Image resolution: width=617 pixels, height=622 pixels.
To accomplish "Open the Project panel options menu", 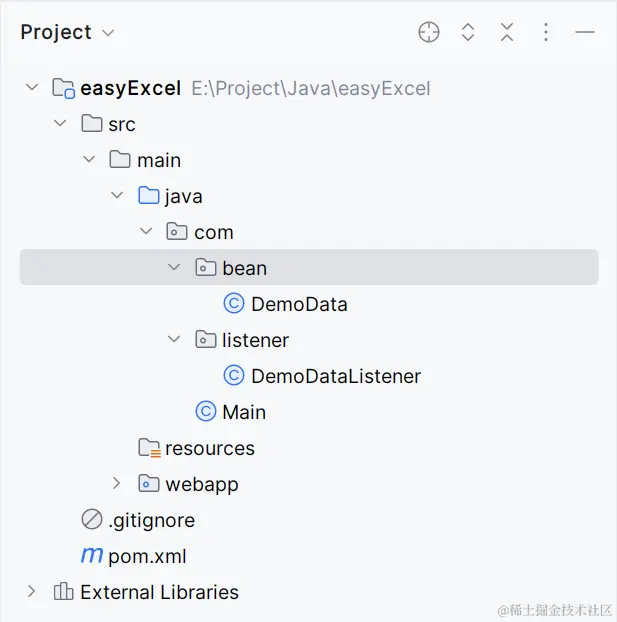I will point(546,32).
